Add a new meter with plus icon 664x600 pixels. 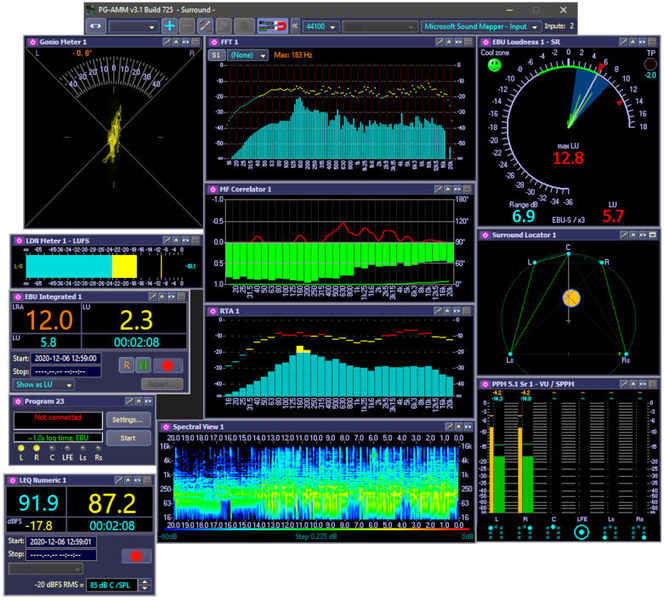click(x=169, y=26)
